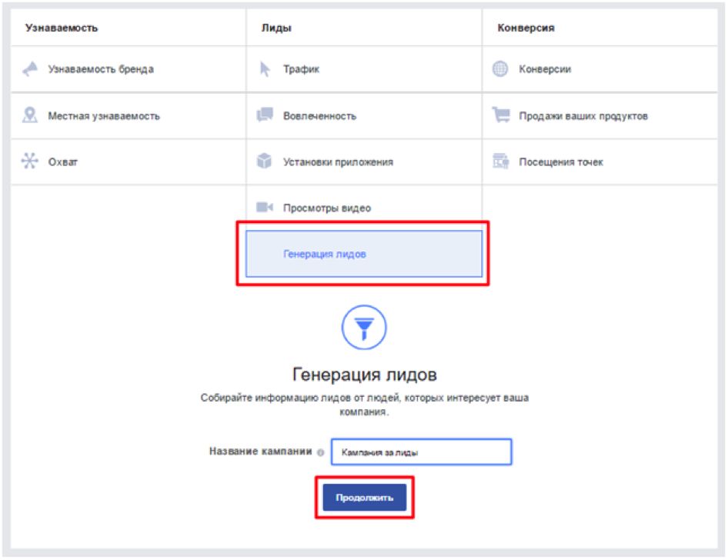The width and height of the screenshot is (728, 560).
Task: Click the Название кампании field label
Action: point(261,452)
